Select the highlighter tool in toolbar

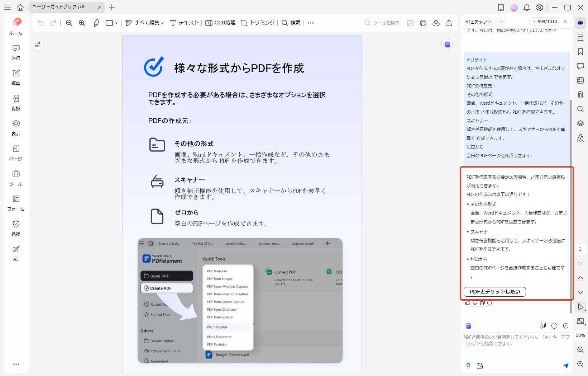(x=96, y=23)
